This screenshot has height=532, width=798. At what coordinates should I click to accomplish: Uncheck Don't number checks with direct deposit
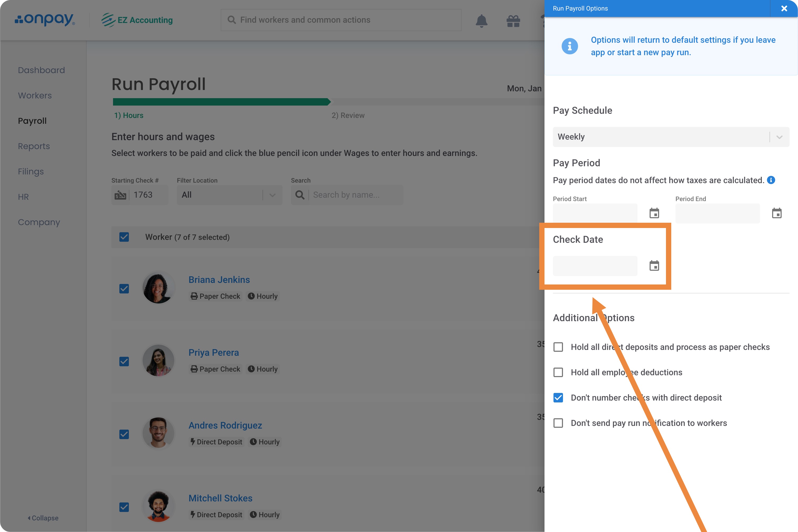(558, 398)
